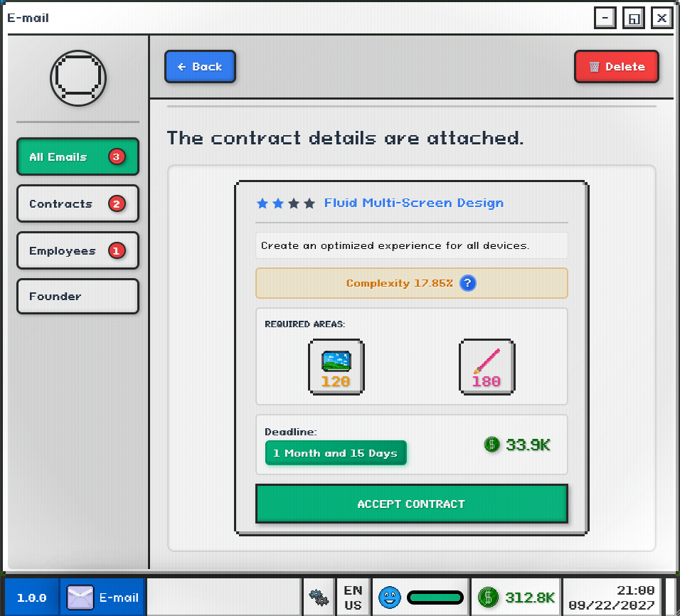The width and height of the screenshot is (680, 616).
Task: Click the red 3 badge on All Emails
Action: coord(116,156)
